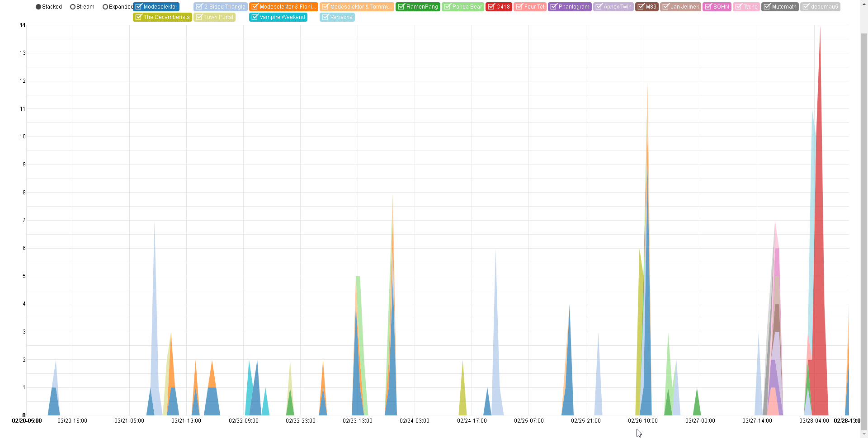Click the x-axis label 02/20-16:00
The width and height of the screenshot is (868, 438).
click(72, 421)
